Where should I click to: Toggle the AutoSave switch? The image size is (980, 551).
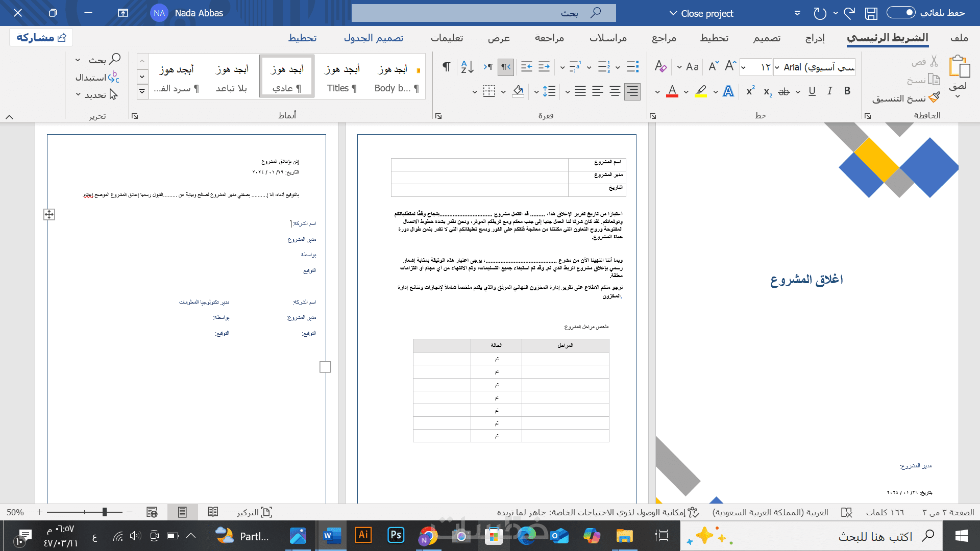[901, 13]
